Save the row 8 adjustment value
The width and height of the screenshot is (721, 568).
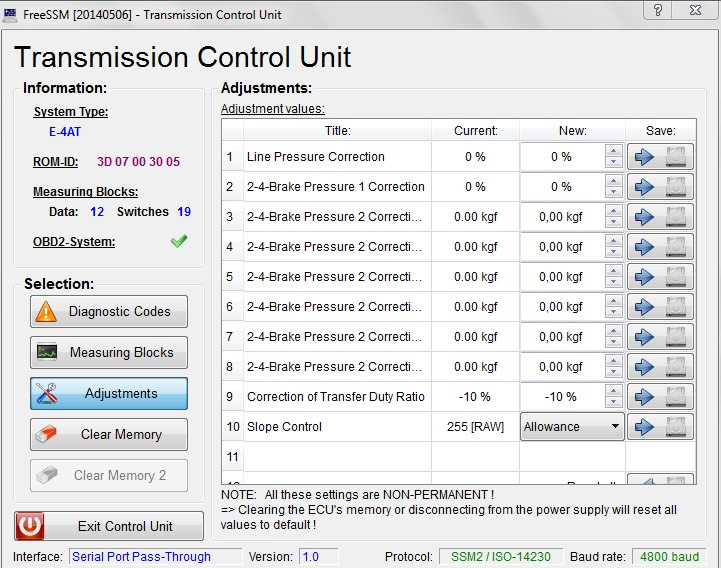pyautogui.click(x=660, y=367)
